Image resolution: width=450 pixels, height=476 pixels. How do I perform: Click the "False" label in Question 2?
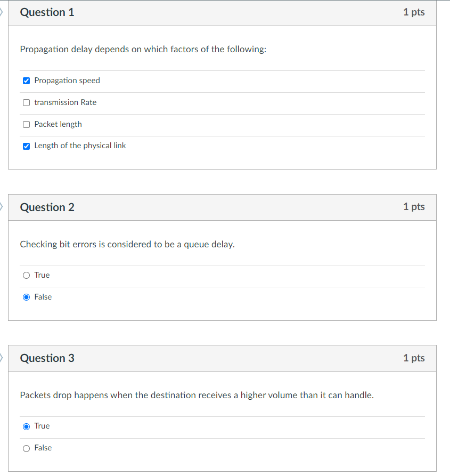(42, 297)
